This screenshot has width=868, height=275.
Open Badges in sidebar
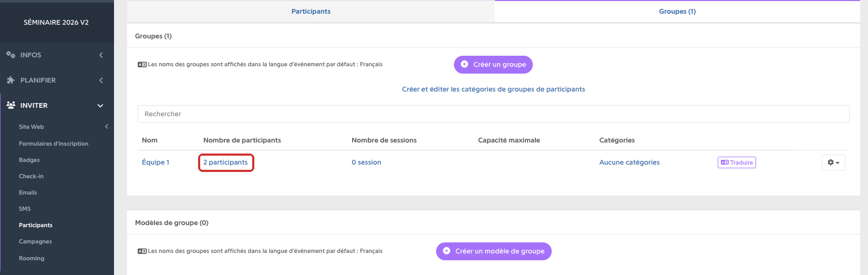(x=29, y=160)
